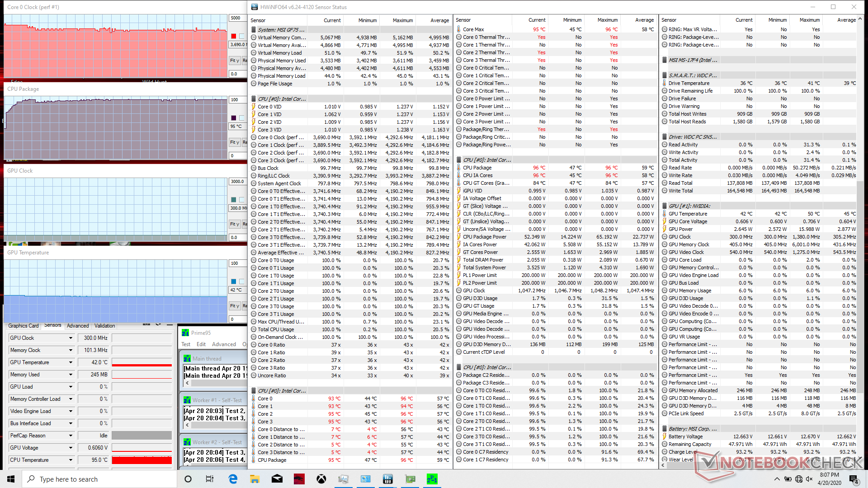868x488 pixels.
Task: Open the GPU Clock sensor dropdown
Action: point(71,338)
